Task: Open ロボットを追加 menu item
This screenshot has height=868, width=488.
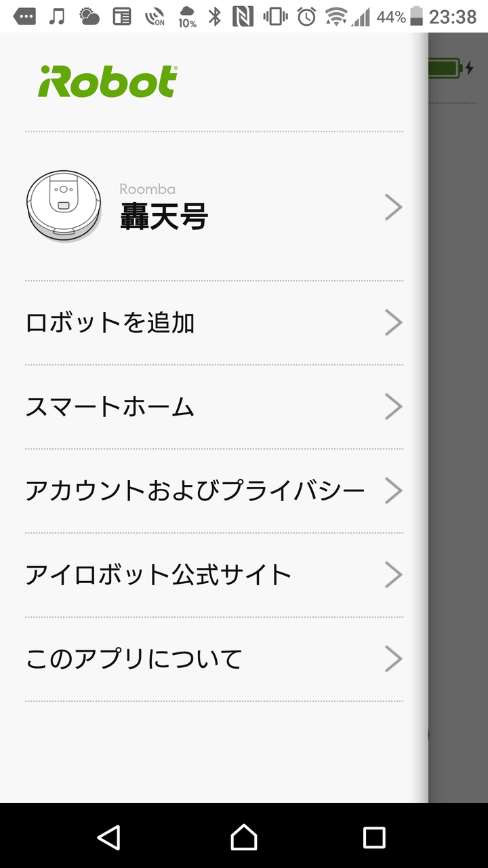Action: click(x=214, y=323)
